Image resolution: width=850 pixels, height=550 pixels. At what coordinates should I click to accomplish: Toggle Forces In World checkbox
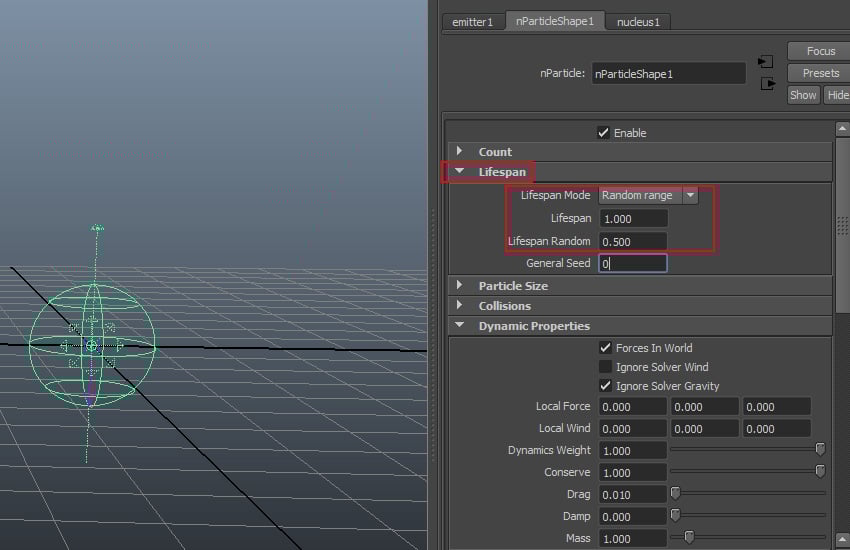(606, 347)
